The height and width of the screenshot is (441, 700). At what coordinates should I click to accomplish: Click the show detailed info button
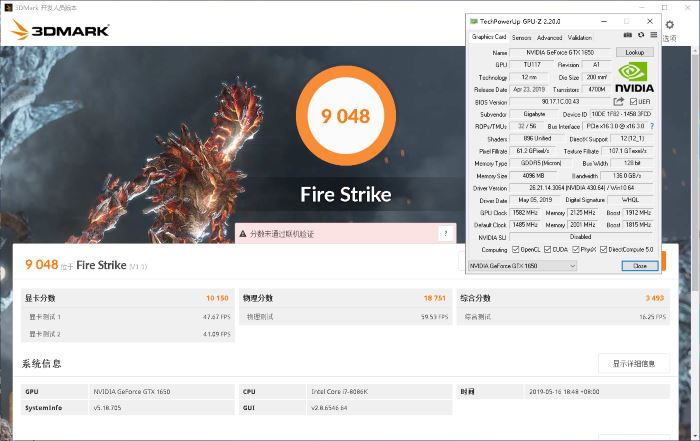634,363
